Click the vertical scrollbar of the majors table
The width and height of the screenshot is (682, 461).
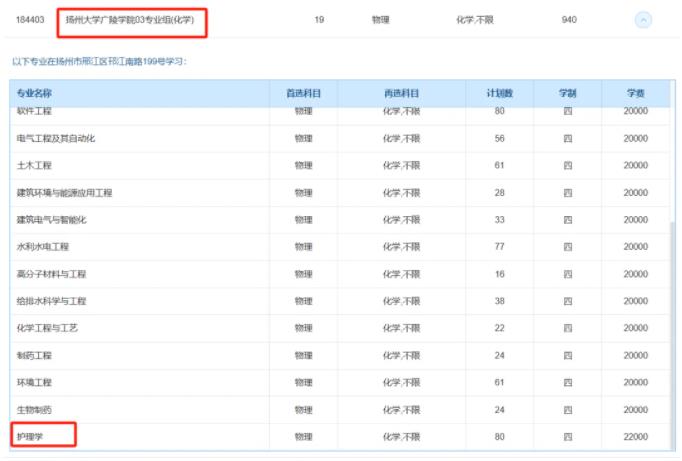(x=673, y=335)
